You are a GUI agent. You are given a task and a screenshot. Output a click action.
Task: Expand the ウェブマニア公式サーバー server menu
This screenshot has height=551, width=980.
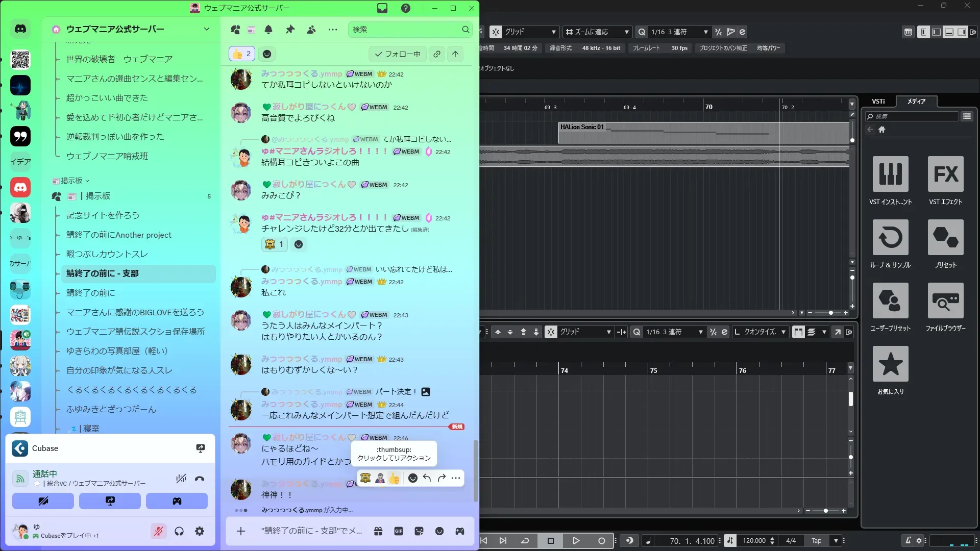click(206, 29)
